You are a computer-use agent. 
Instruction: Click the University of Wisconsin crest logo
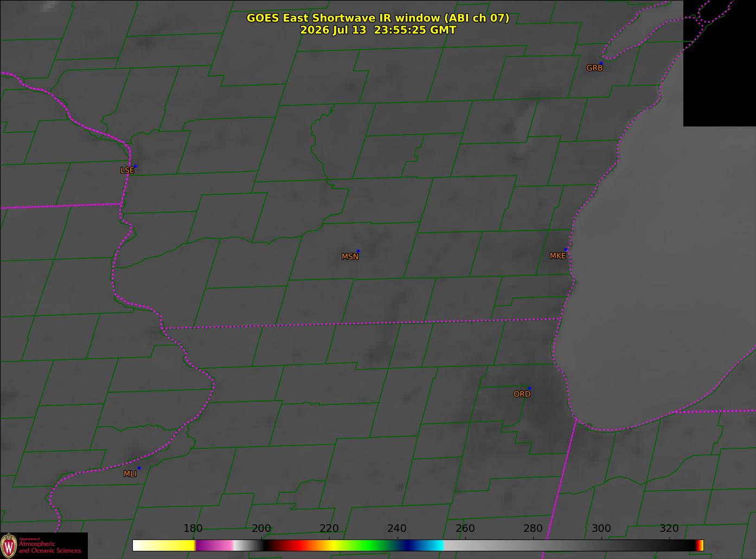coord(9,545)
